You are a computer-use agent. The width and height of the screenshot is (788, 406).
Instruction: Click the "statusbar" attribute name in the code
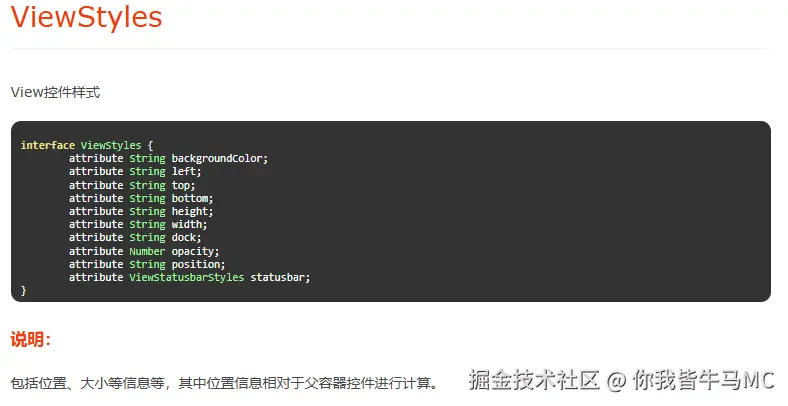(x=277, y=277)
